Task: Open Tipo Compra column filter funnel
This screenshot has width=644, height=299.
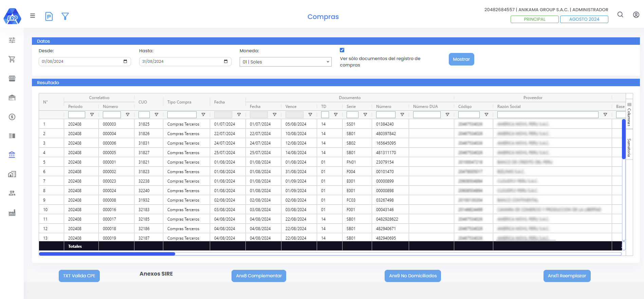Action: (203, 115)
